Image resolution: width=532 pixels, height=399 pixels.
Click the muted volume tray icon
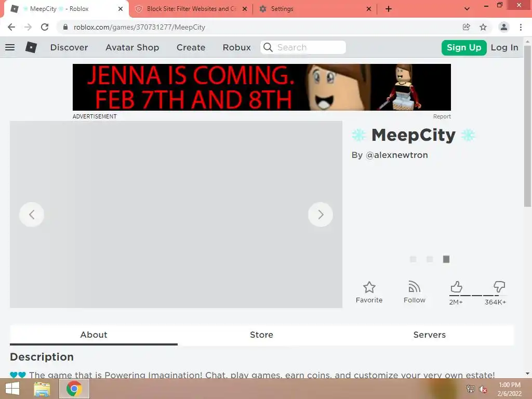click(x=483, y=389)
